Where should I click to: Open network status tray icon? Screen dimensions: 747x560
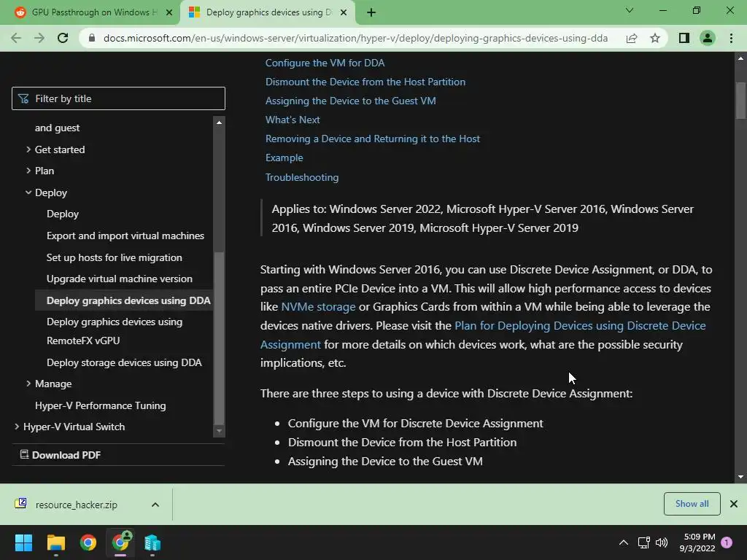[644, 542]
